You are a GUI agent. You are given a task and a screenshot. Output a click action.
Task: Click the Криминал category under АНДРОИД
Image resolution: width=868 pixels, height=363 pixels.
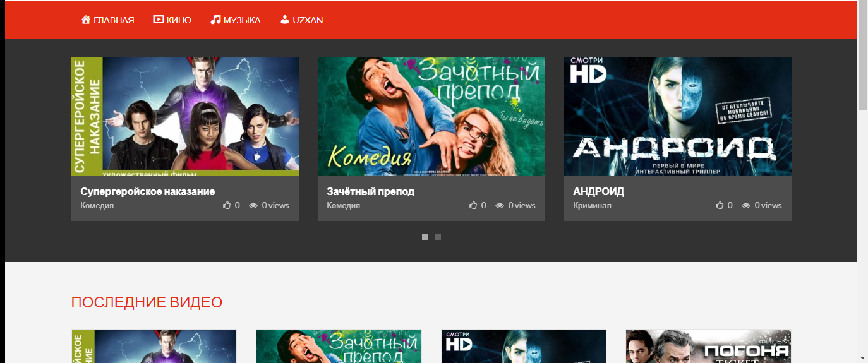tap(592, 206)
